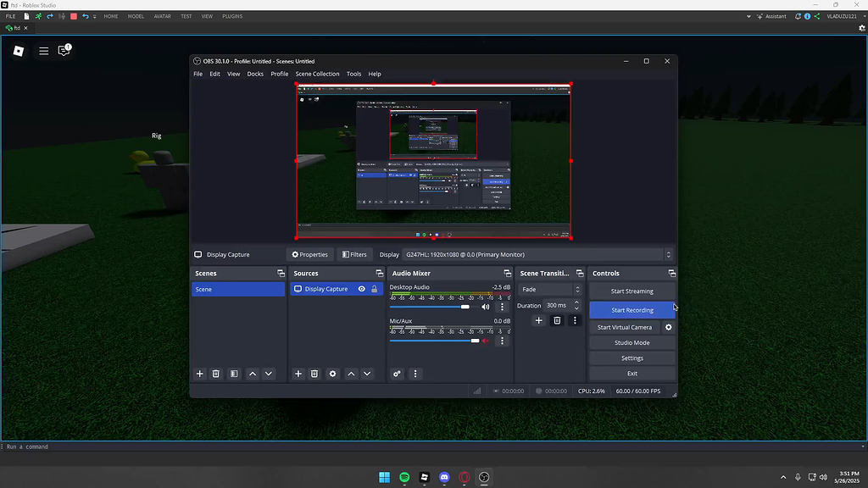Open the chat bubble icon with badge
Viewport: 868px width, 488px height.
(x=64, y=50)
